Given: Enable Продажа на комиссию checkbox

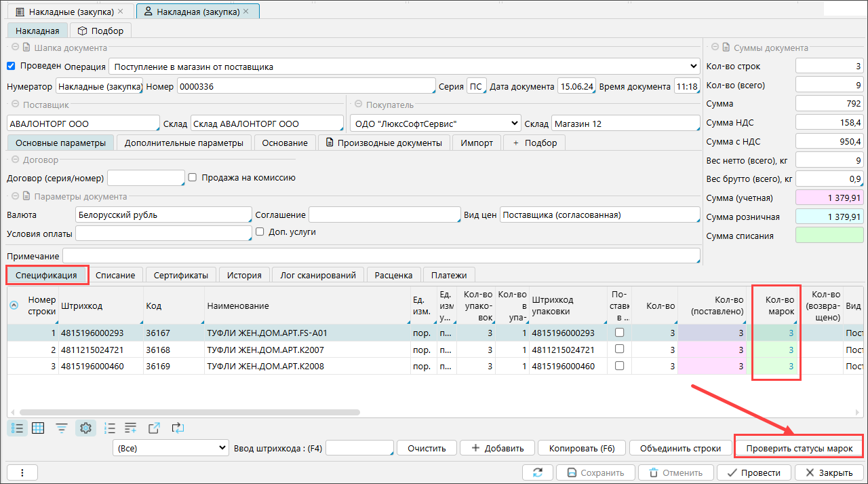Looking at the screenshot, I should 193,178.
